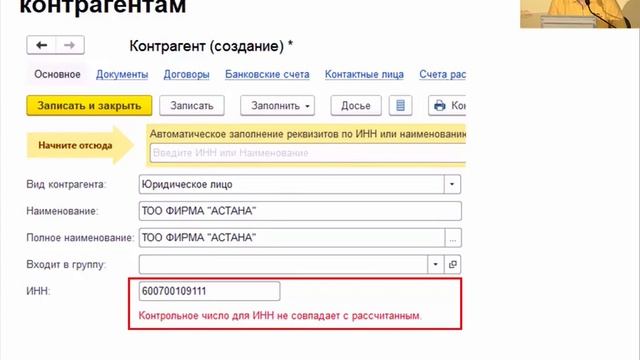Click the Автоматическое заполнение реквизитов heading

tap(308, 134)
